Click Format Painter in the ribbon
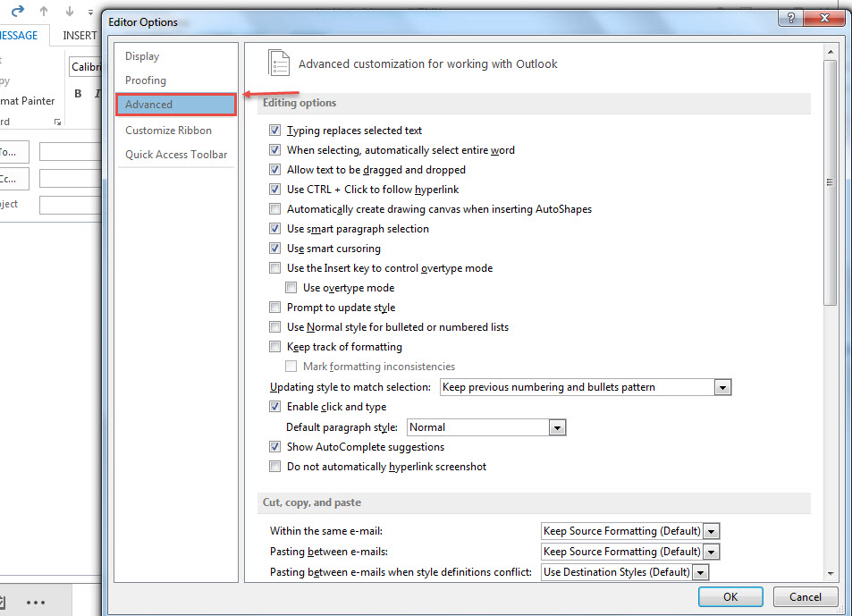 pos(27,101)
